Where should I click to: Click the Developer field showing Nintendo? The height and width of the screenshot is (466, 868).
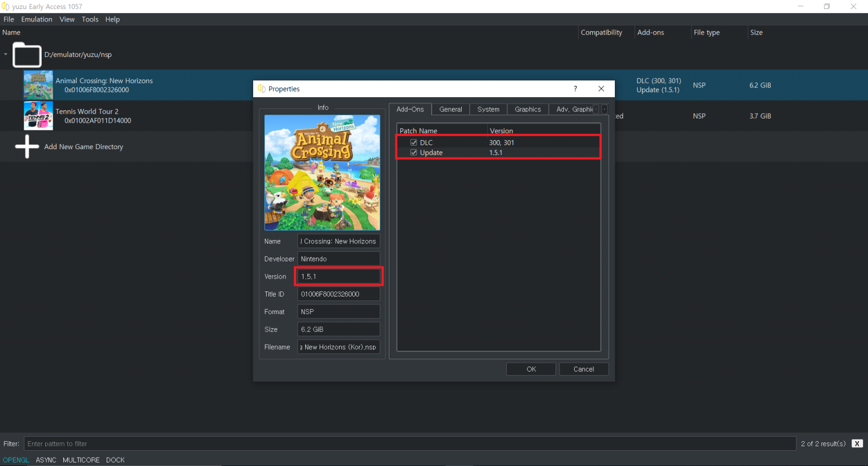tap(338, 259)
